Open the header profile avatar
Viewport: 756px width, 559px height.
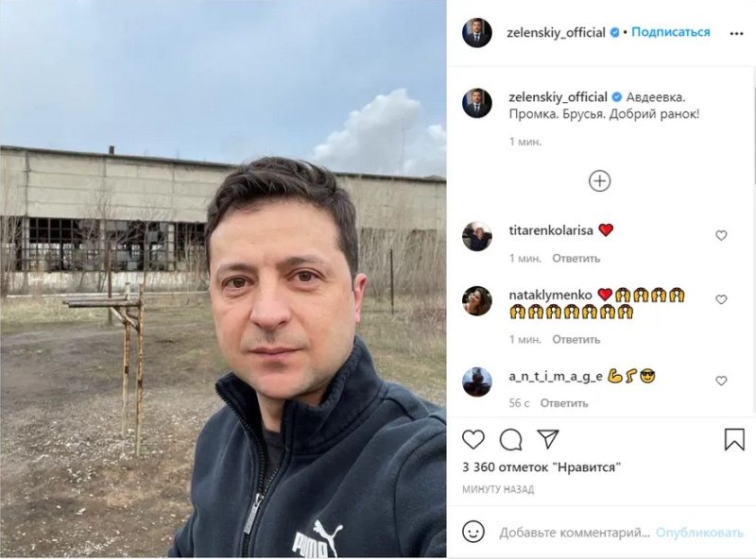pyautogui.click(x=477, y=33)
